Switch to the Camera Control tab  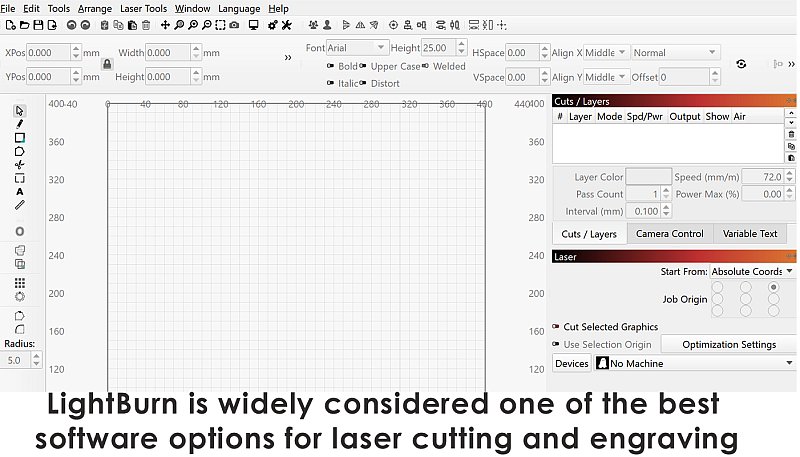670,234
